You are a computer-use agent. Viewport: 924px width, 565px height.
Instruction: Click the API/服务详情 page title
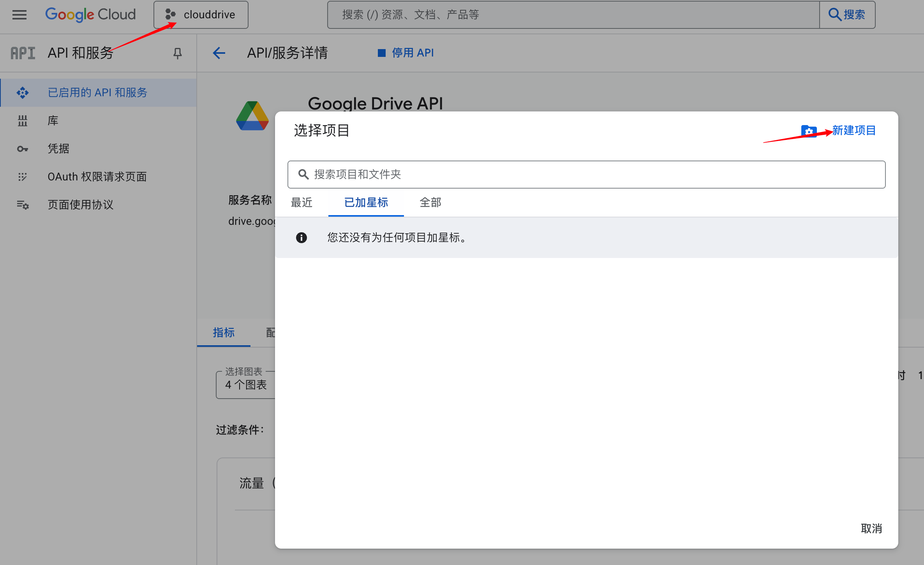pyautogui.click(x=287, y=53)
